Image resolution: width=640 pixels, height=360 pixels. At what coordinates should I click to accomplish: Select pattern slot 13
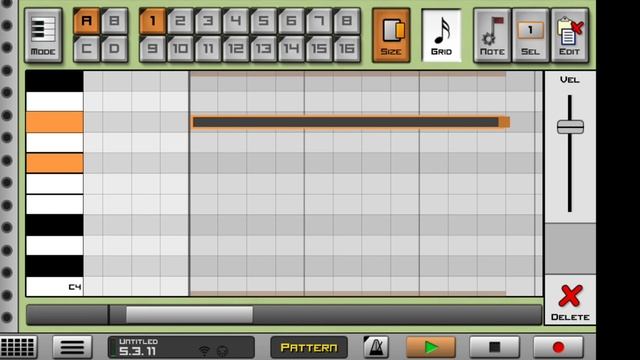(264, 49)
